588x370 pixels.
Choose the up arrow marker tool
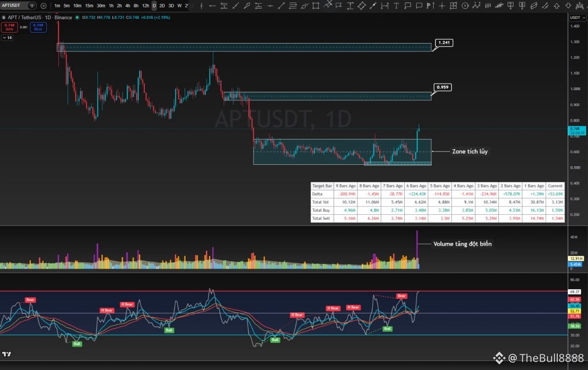coord(556,6)
